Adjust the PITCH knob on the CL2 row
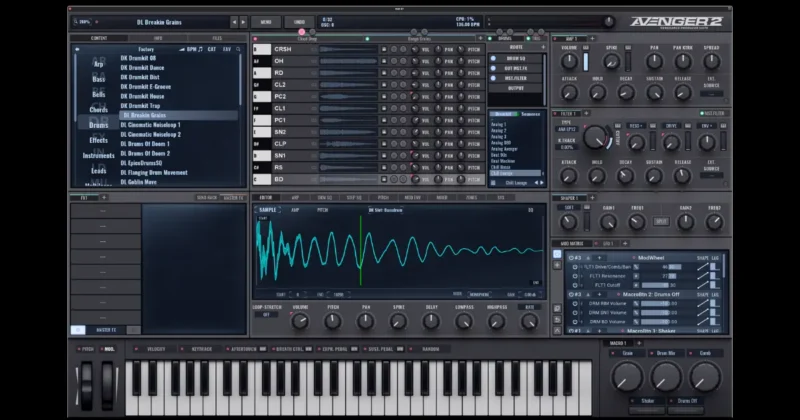800x420 pixels. click(461, 85)
